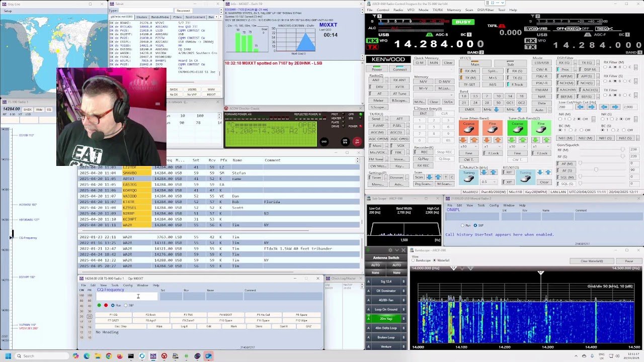The width and height of the screenshot is (644, 362).
Task: Open the sub coarse step x10 dropdown
Action: click(x=517, y=146)
